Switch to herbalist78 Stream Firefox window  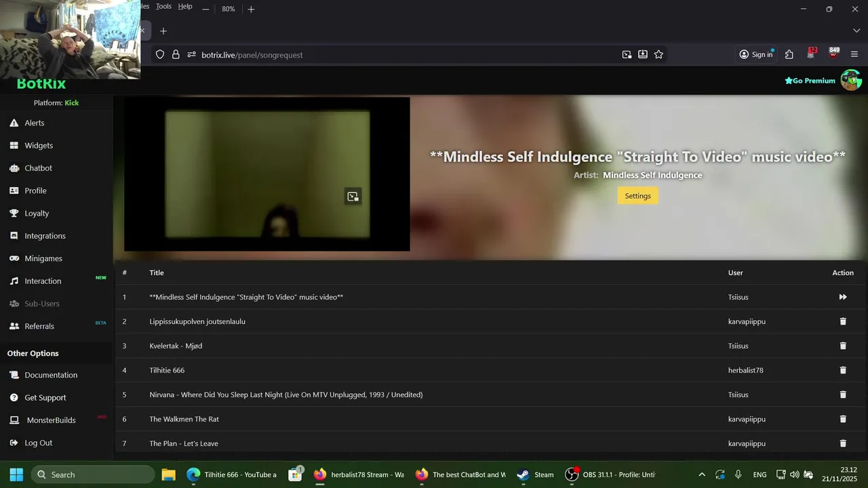pos(359,474)
